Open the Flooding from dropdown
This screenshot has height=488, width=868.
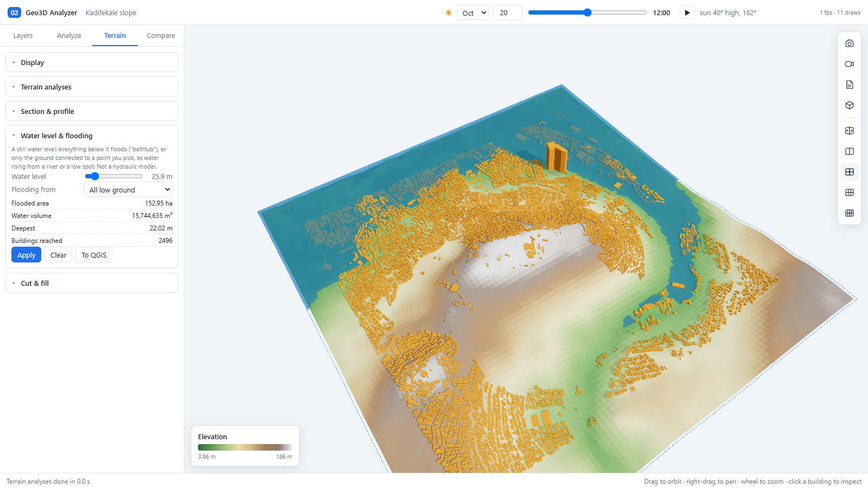click(128, 190)
